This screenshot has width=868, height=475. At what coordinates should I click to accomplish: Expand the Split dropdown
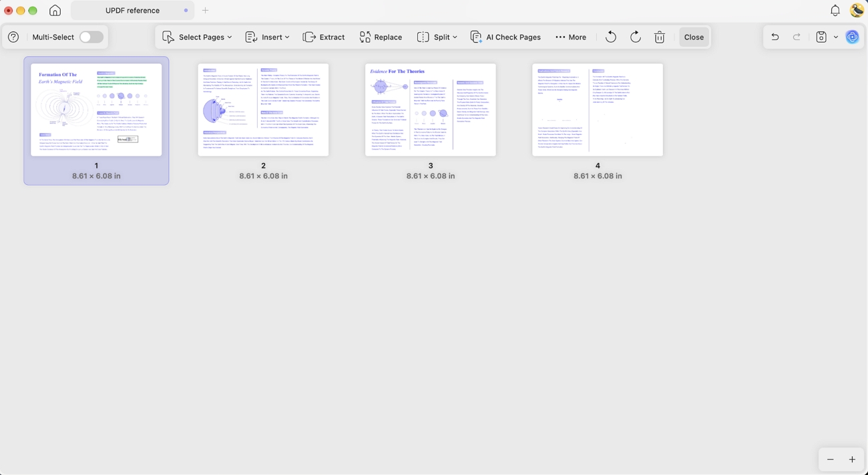pyautogui.click(x=437, y=37)
